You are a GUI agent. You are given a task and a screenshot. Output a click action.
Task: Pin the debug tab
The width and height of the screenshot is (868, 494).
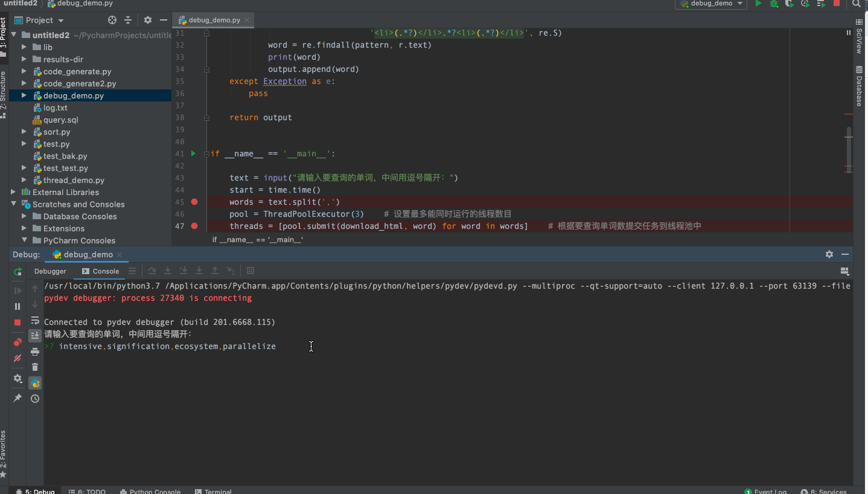tap(18, 398)
